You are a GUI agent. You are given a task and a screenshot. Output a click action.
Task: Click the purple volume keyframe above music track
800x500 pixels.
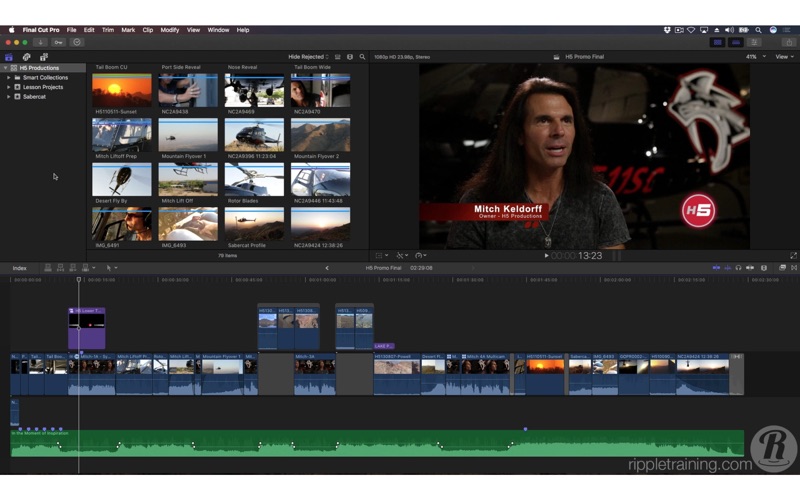click(526, 429)
